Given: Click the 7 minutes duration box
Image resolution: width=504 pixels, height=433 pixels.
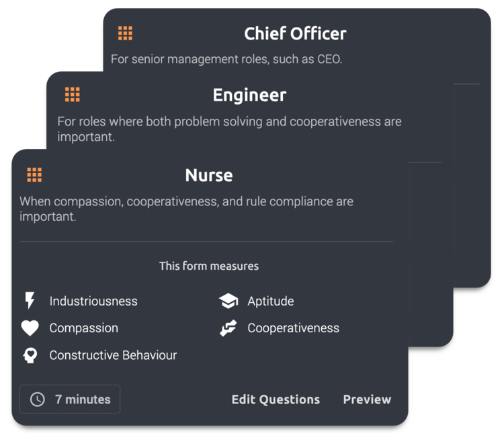Looking at the screenshot, I should [x=70, y=399].
